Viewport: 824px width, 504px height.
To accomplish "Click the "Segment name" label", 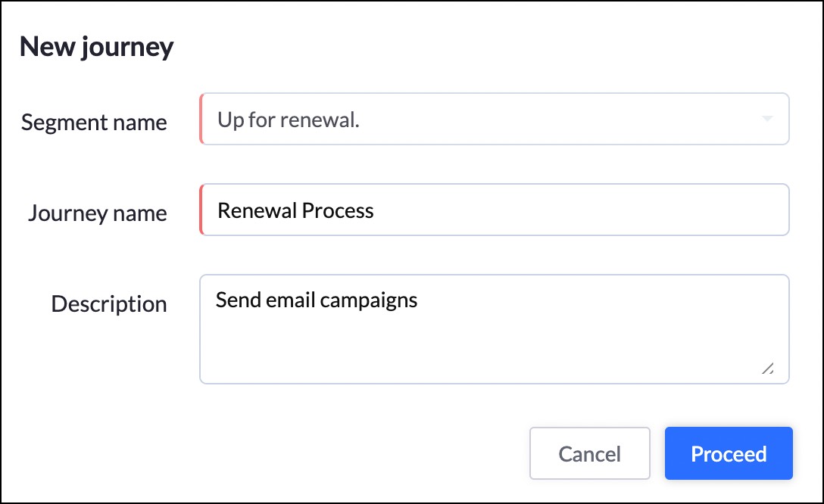I will (94, 122).
